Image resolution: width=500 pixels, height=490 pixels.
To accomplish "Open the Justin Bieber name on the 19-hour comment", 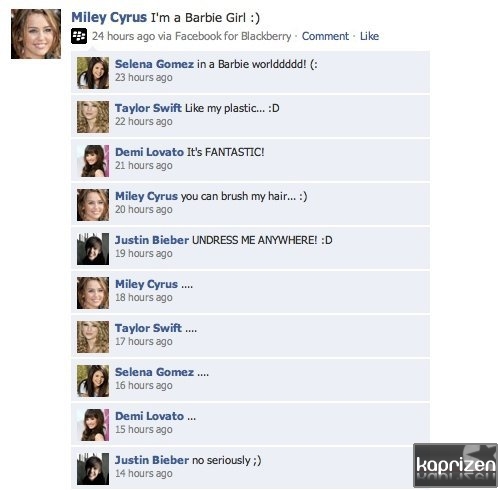I will (x=152, y=240).
